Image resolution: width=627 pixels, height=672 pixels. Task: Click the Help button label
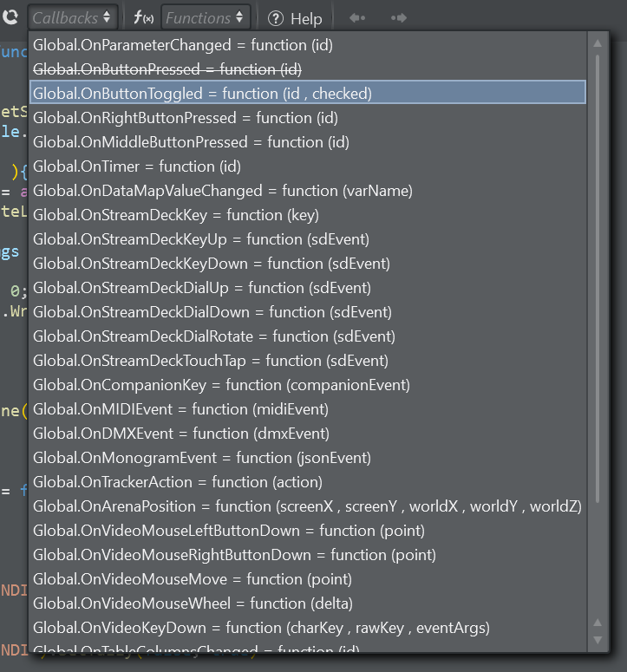click(x=306, y=18)
